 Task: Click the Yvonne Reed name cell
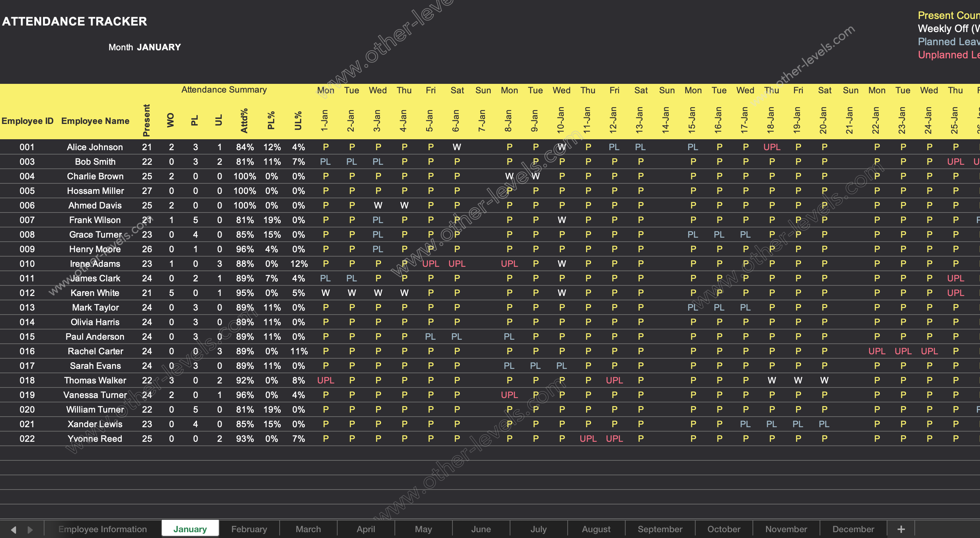point(95,439)
